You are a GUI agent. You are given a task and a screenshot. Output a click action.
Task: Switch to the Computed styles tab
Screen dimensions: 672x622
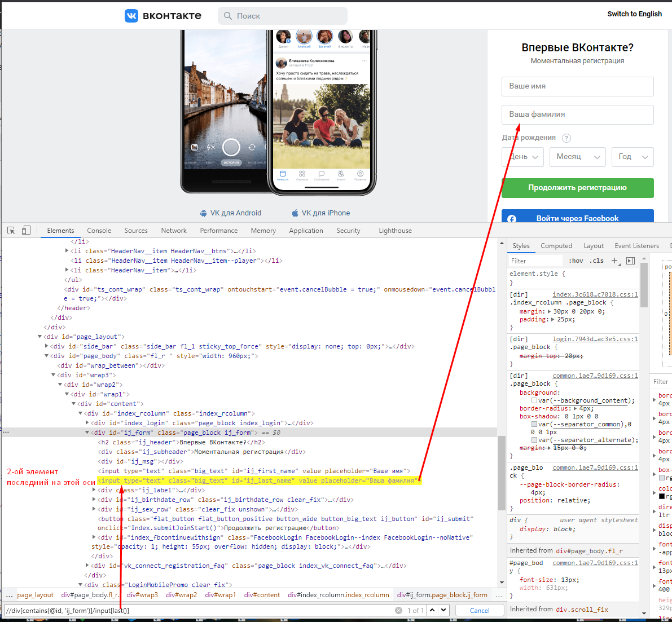point(556,246)
